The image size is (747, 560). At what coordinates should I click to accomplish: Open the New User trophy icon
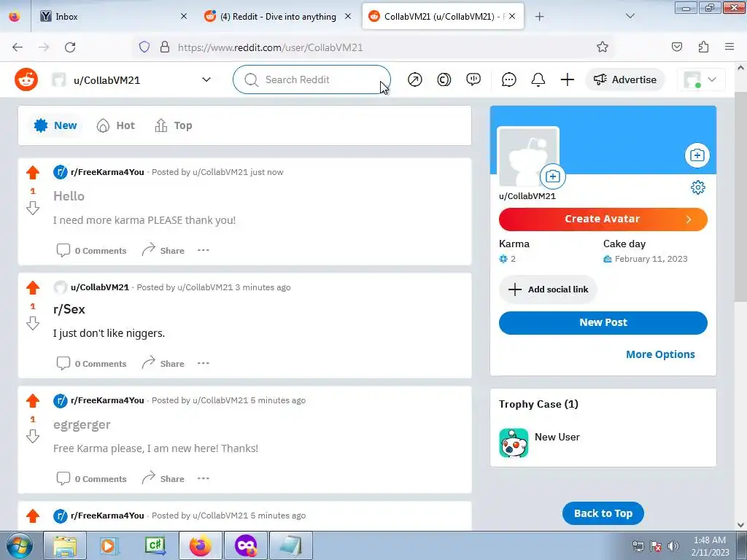coord(514,443)
